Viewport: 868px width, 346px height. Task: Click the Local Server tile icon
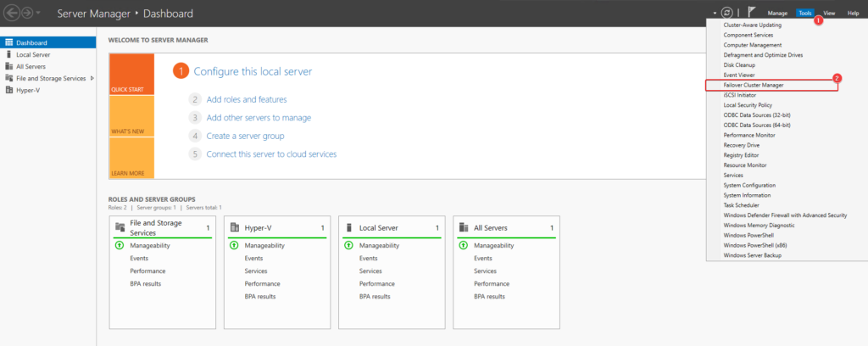pos(350,228)
